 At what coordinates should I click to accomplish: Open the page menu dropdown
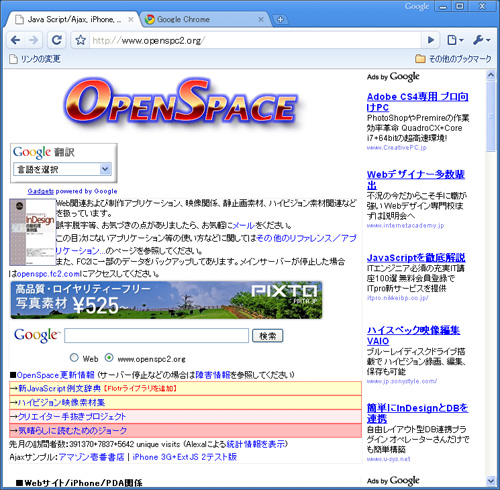point(455,40)
